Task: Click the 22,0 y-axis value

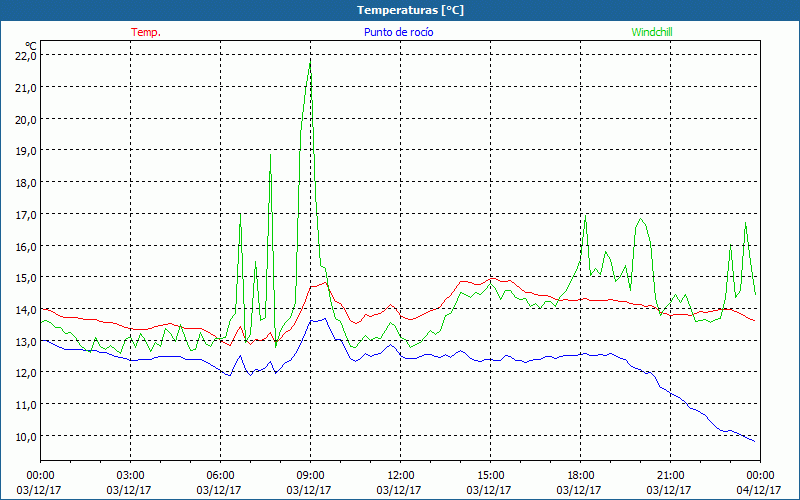Action: click(x=26, y=56)
